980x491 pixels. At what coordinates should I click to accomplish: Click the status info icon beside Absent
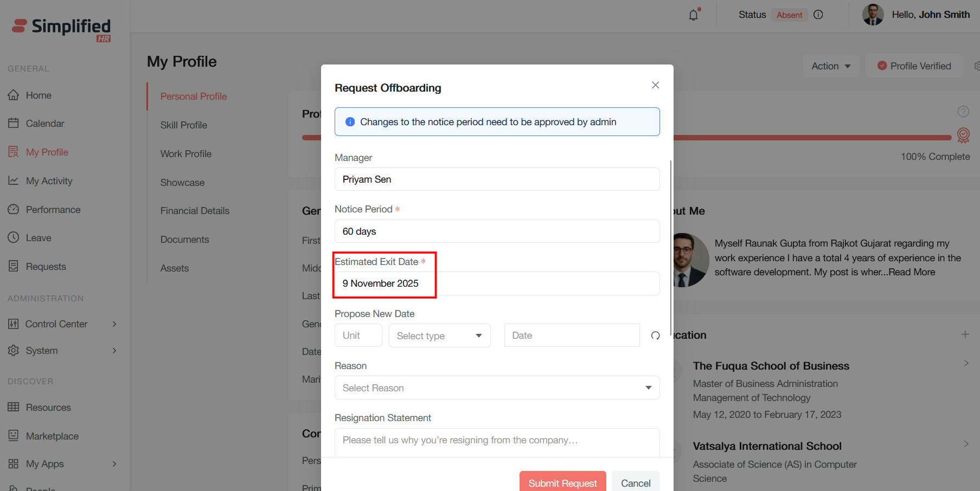818,15
